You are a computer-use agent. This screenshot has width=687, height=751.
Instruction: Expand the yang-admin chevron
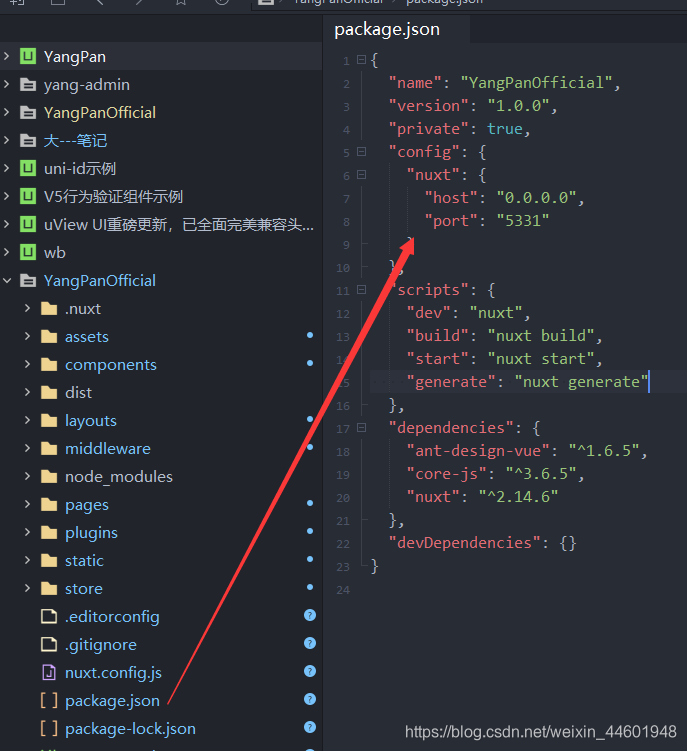[x=7, y=85]
